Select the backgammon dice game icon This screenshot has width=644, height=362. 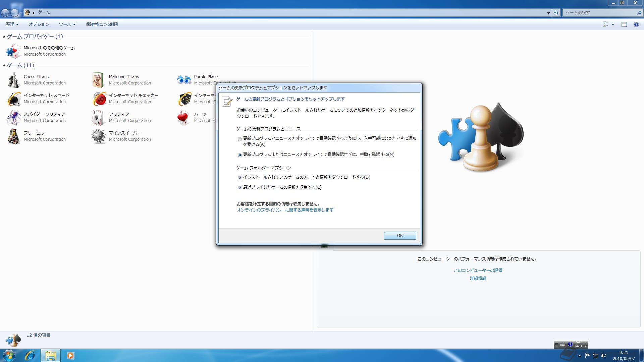pos(184,99)
